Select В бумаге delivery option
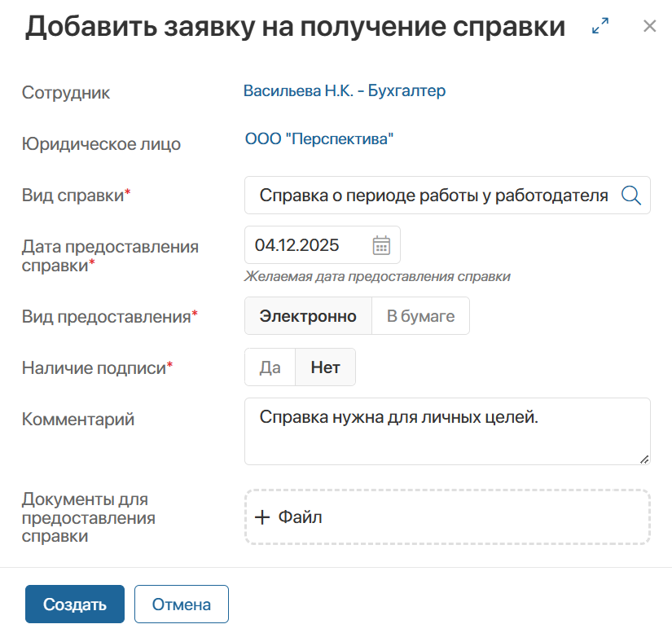Viewport: 672px width, 633px height. click(420, 316)
